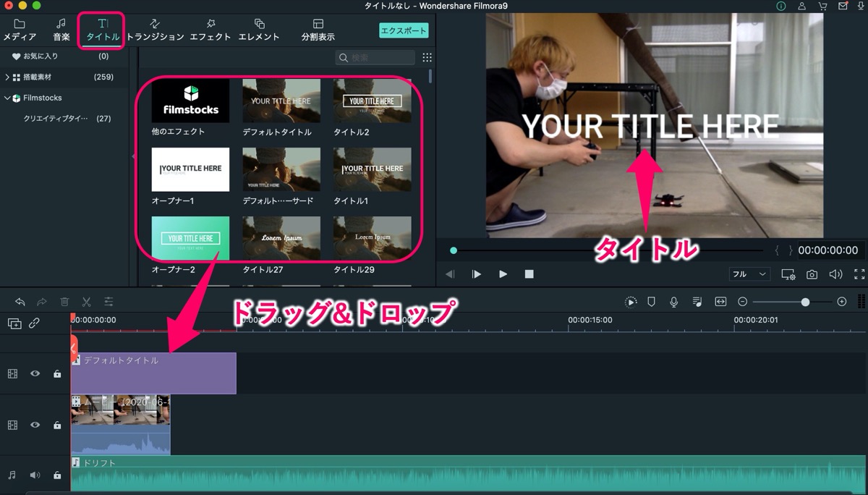This screenshot has height=495, width=868.
Task: Hide the title track with eye icon
Action: coord(35,373)
